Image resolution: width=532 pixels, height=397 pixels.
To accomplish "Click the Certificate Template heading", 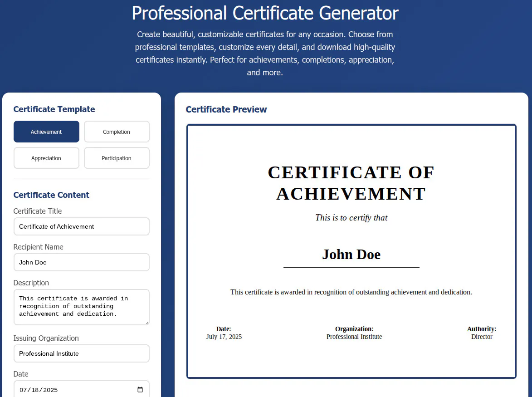I will point(54,109).
